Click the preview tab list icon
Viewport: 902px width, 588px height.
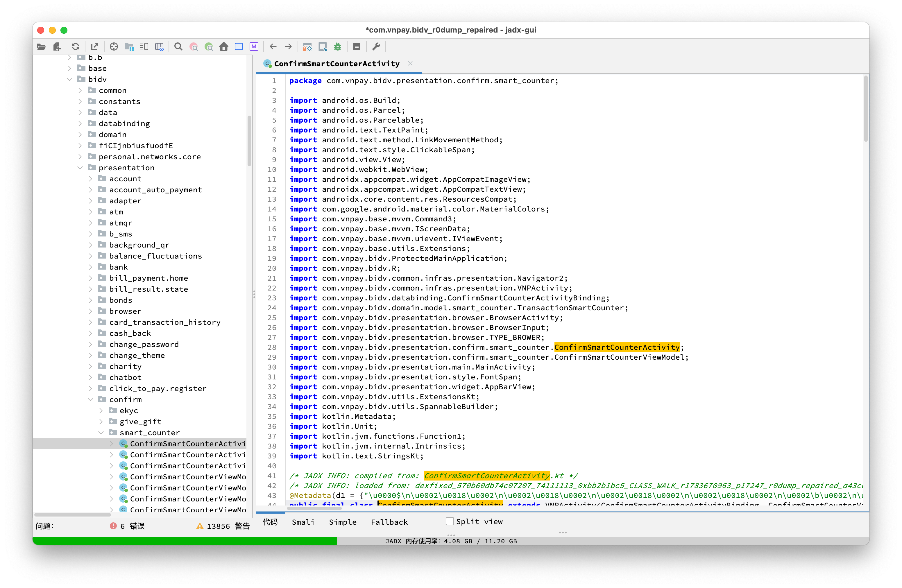coord(144,46)
